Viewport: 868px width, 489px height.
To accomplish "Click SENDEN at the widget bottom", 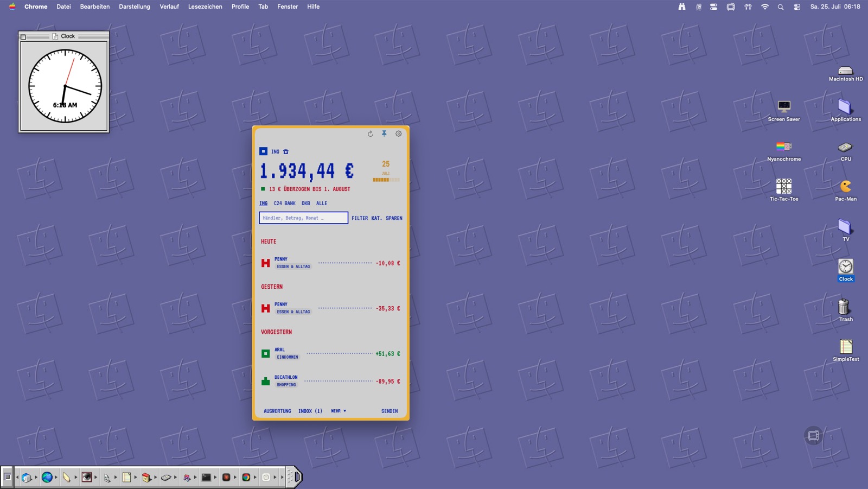I will [x=390, y=411].
